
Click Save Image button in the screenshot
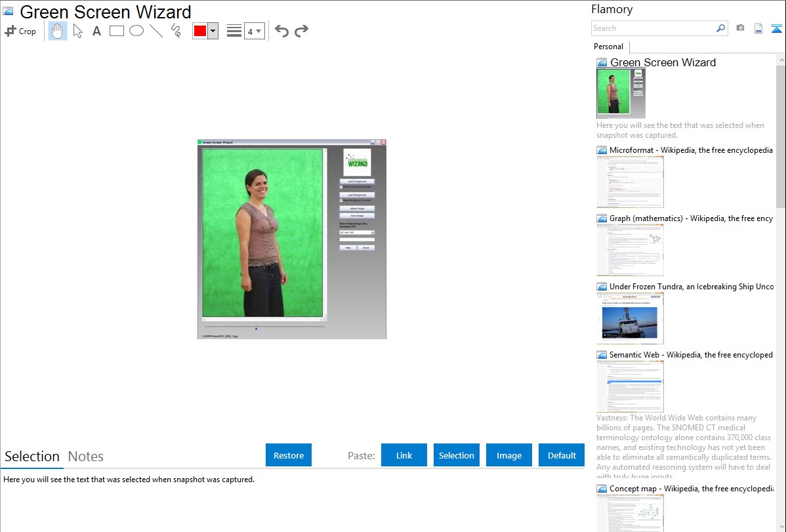point(357,216)
